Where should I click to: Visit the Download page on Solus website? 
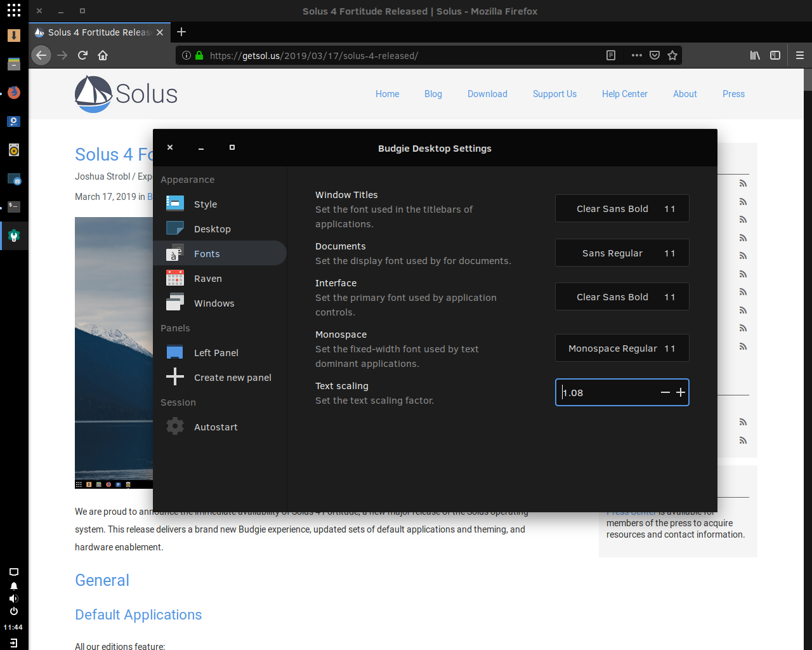pyautogui.click(x=487, y=94)
